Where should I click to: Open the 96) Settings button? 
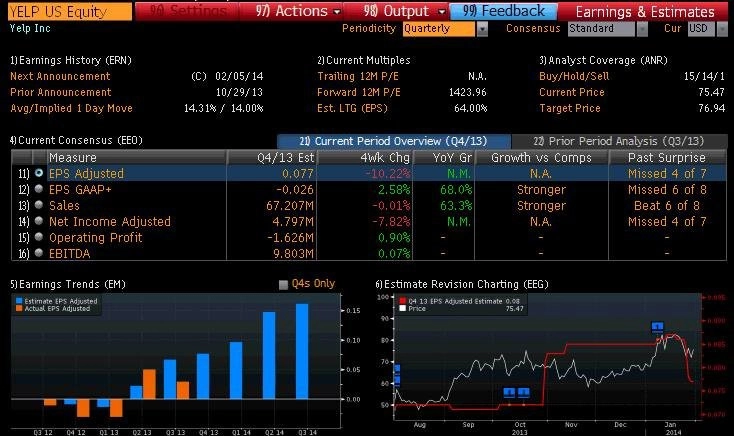[x=186, y=11]
